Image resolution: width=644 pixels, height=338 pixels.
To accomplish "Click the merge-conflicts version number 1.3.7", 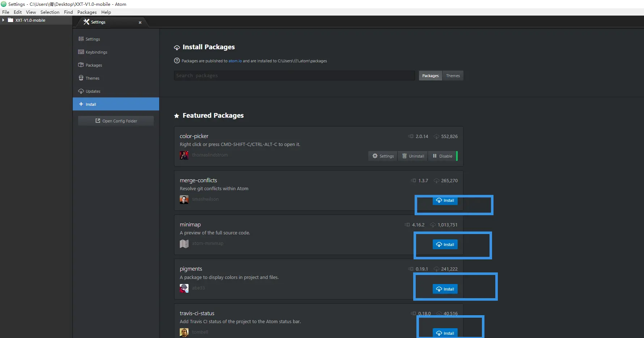I will (423, 181).
